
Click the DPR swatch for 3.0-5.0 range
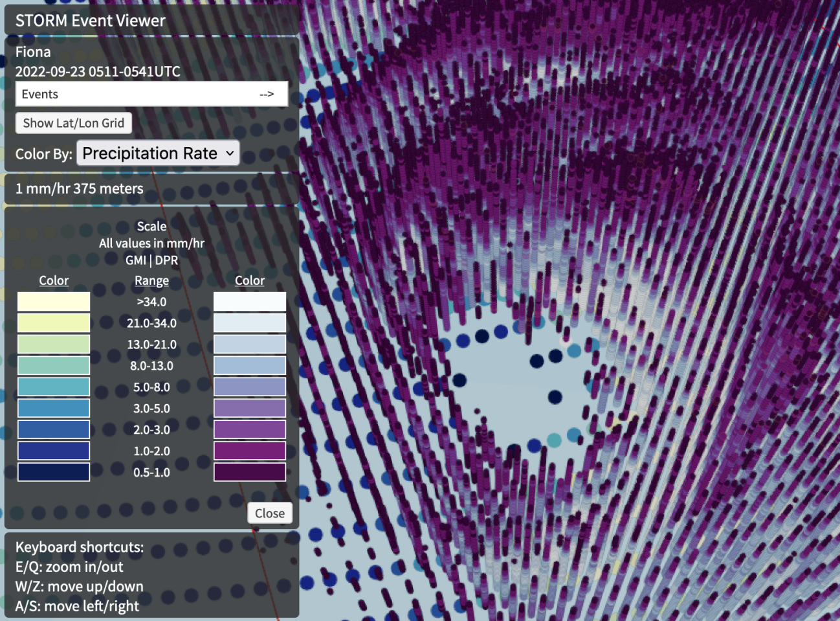click(250, 409)
